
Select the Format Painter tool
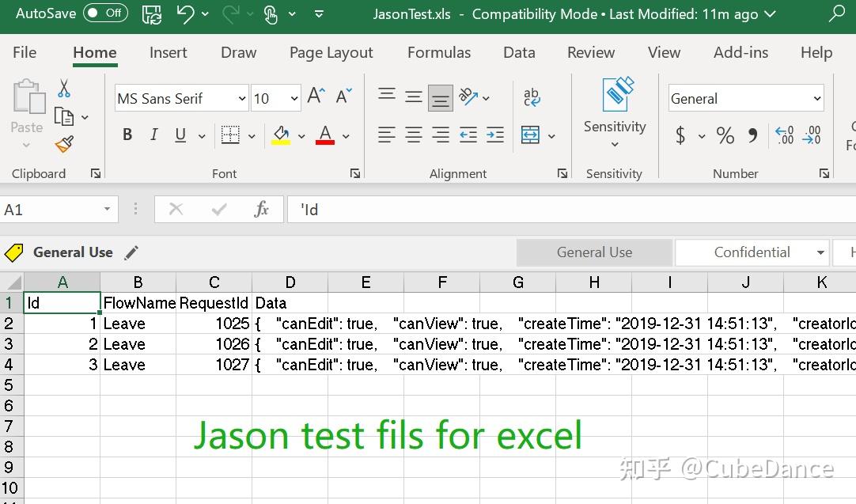[x=65, y=145]
